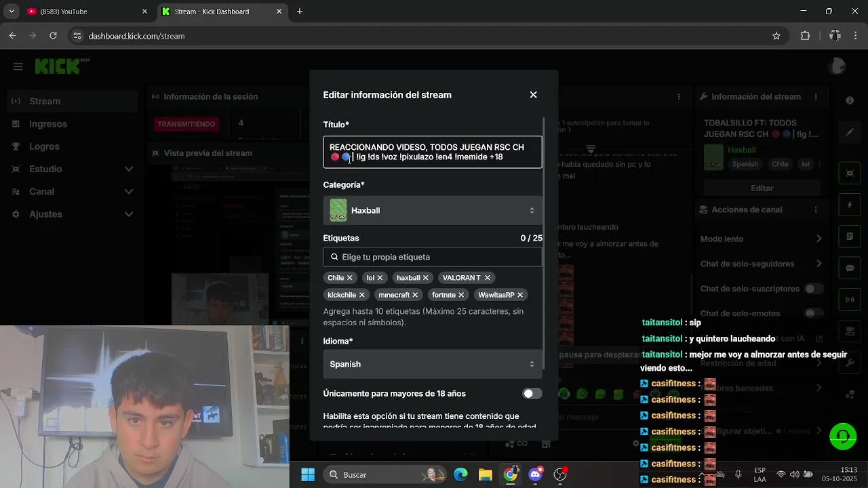Toggle Únicamente para mayores de 18 años
This screenshot has width=868, height=488.
click(532, 394)
